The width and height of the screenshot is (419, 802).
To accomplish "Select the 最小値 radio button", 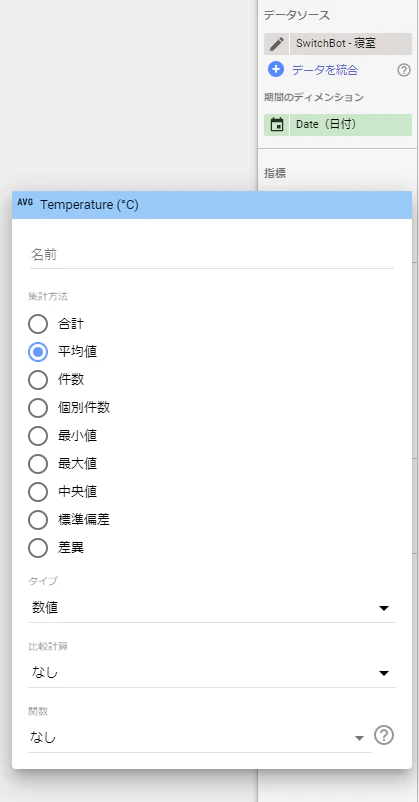I will click(38, 436).
